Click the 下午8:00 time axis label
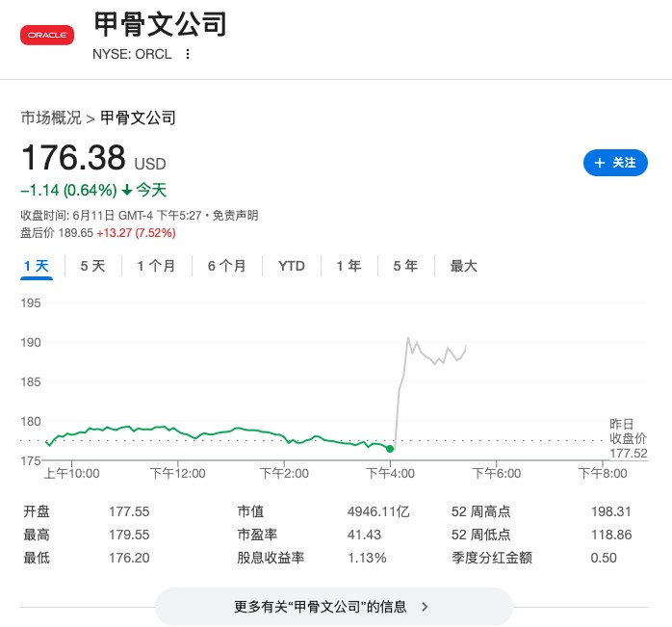 pyautogui.click(x=603, y=474)
